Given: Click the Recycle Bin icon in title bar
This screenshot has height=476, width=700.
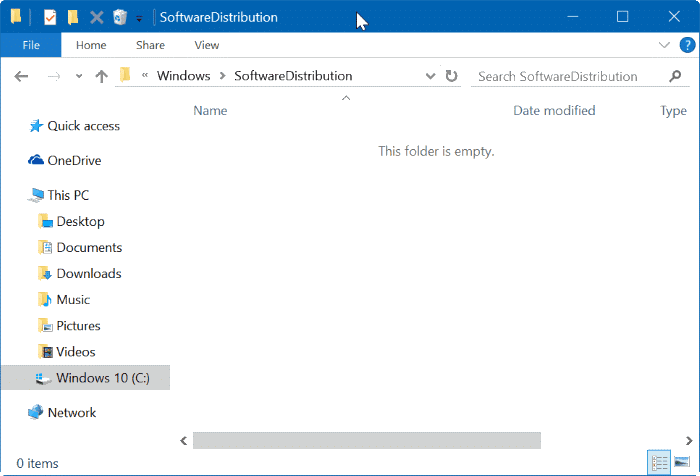Looking at the screenshot, I should (120, 17).
